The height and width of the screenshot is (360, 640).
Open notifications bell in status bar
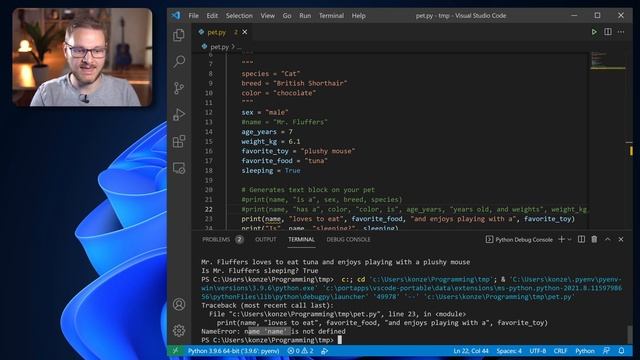tap(621, 351)
